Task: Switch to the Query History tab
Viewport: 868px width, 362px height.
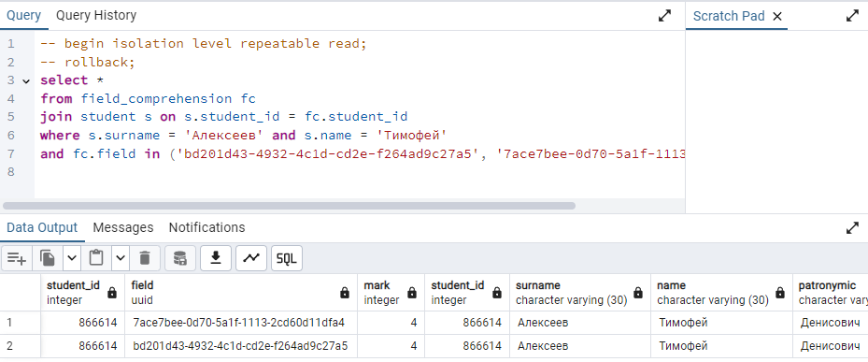Action: tap(95, 16)
